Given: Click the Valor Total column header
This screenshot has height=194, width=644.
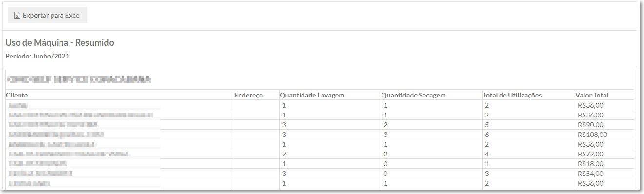Looking at the screenshot, I should (x=592, y=95).
